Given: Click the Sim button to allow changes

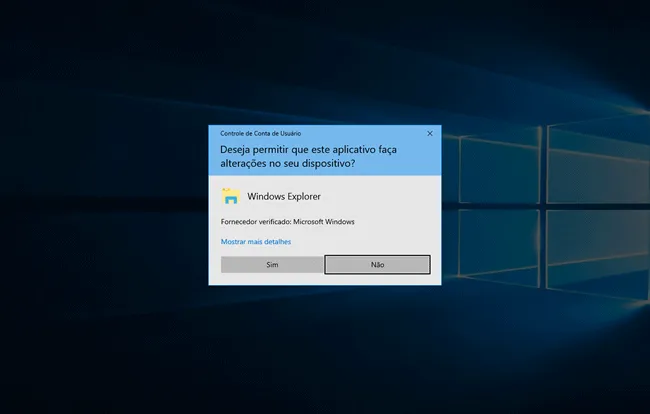Looking at the screenshot, I should coord(272,265).
